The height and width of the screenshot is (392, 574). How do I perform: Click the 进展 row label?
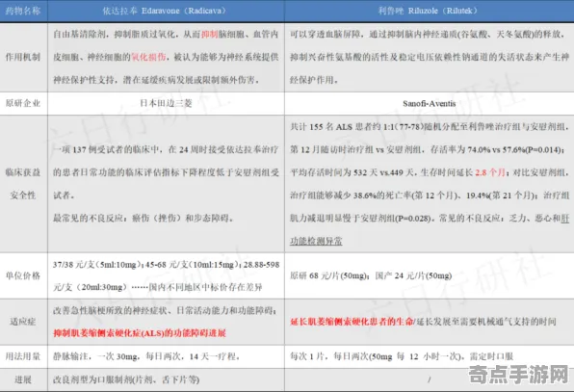point(23,379)
